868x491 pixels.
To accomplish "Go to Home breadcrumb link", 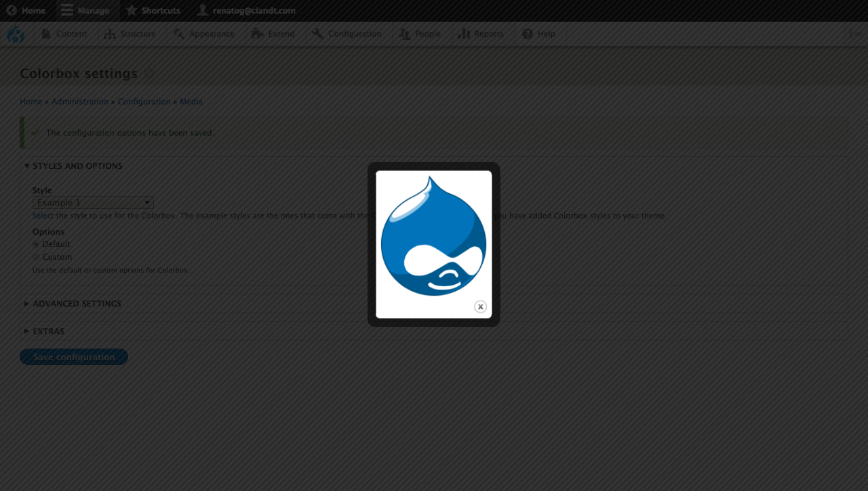I will pos(31,102).
